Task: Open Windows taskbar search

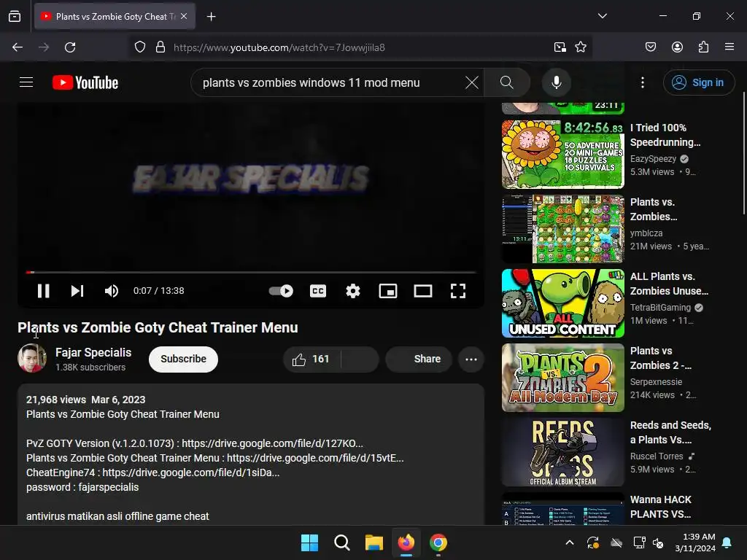Action: (342, 542)
